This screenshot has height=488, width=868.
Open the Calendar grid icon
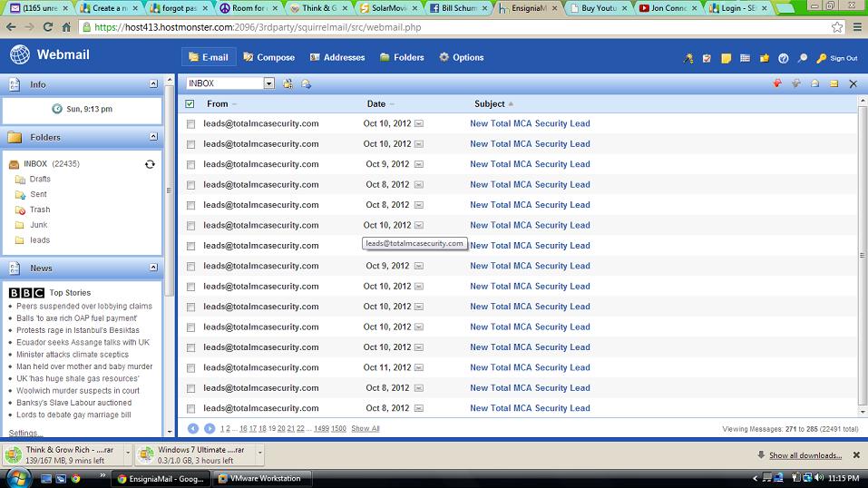[745, 58]
